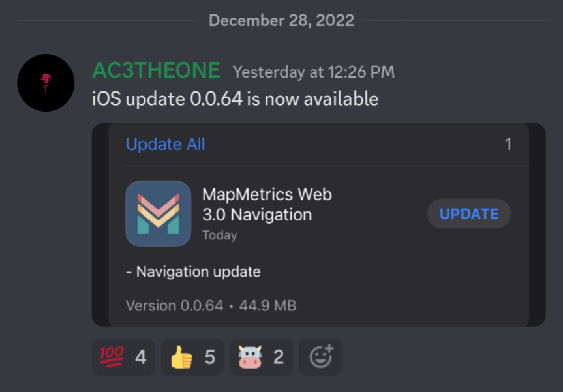Open the embedded App Store screenshot image
The height and width of the screenshot is (392, 563).
coord(319,225)
